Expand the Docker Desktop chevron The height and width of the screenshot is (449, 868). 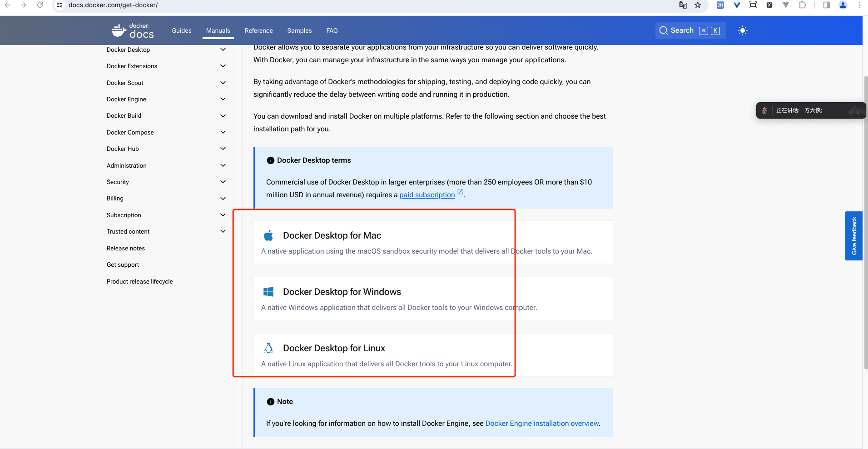pos(223,50)
